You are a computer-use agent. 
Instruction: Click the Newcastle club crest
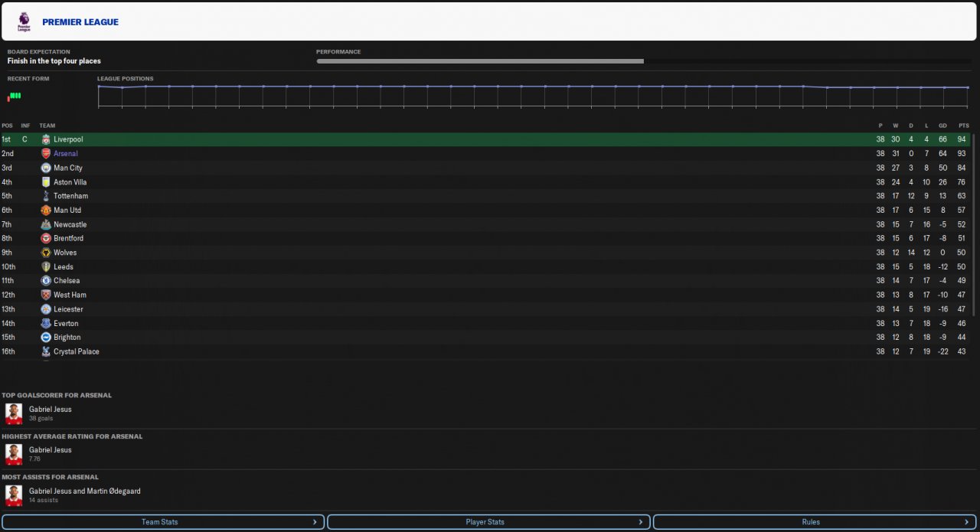click(46, 224)
